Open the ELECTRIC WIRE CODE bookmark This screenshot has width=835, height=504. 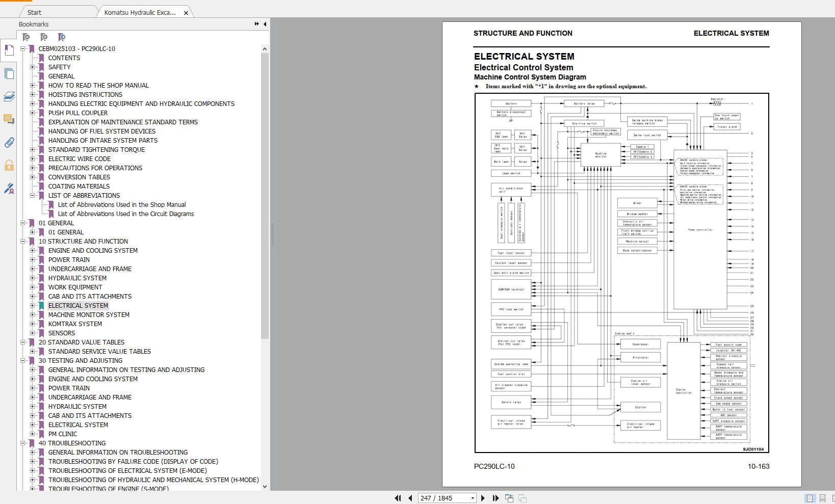coord(80,159)
